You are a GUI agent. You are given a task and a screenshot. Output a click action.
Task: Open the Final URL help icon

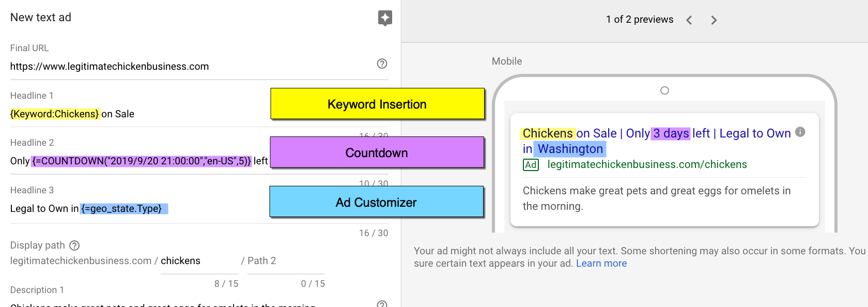click(x=382, y=64)
